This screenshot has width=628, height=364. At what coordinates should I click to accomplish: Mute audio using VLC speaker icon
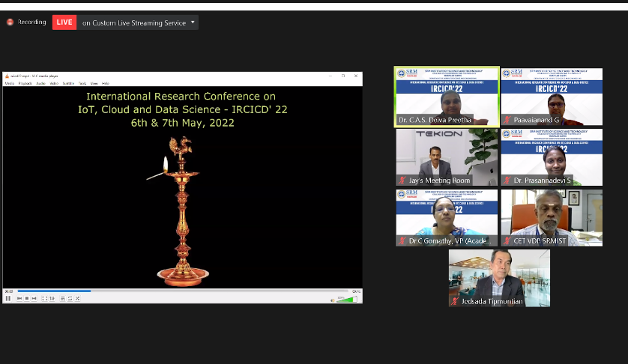pyautogui.click(x=333, y=299)
